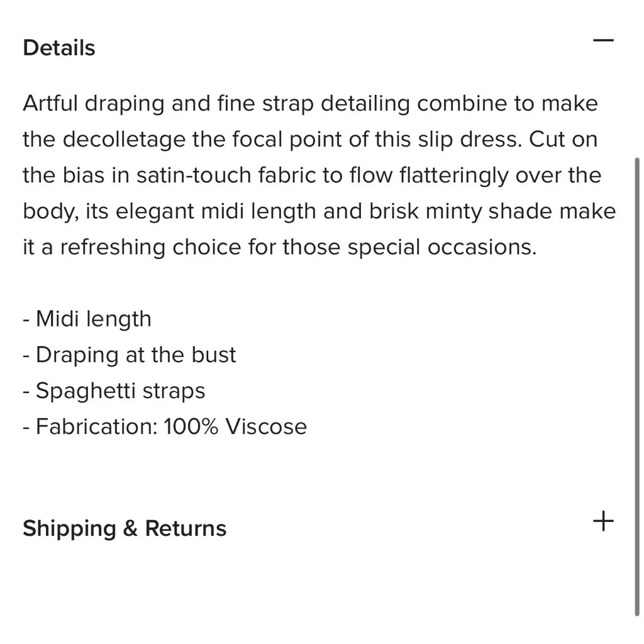Click the Draping at the bust line
Viewport: 644px width, 644px height.
(129, 355)
